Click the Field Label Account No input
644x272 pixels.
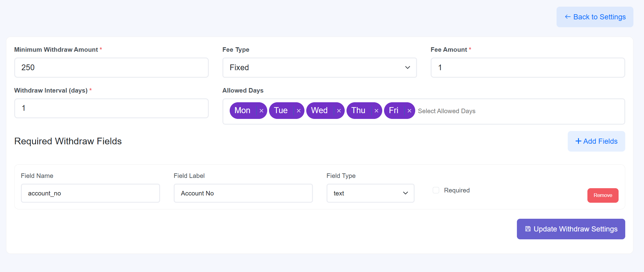pyautogui.click(x=243, y=193)
